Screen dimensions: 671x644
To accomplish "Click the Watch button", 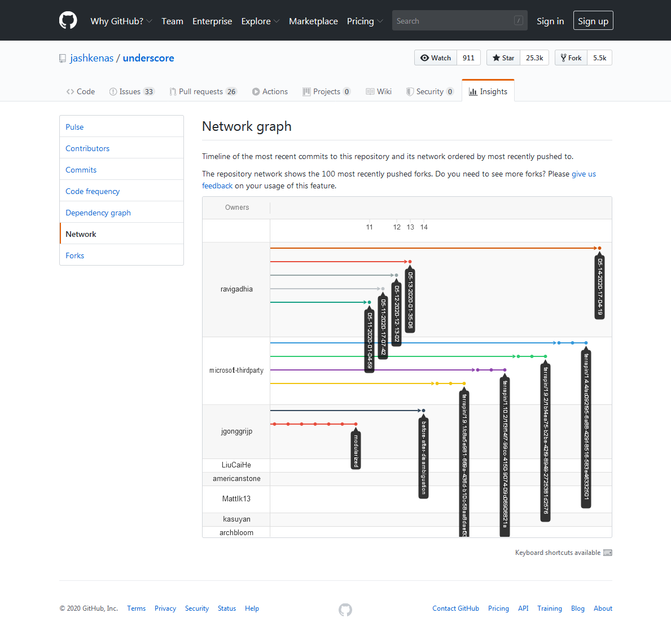I will point(436,58).
